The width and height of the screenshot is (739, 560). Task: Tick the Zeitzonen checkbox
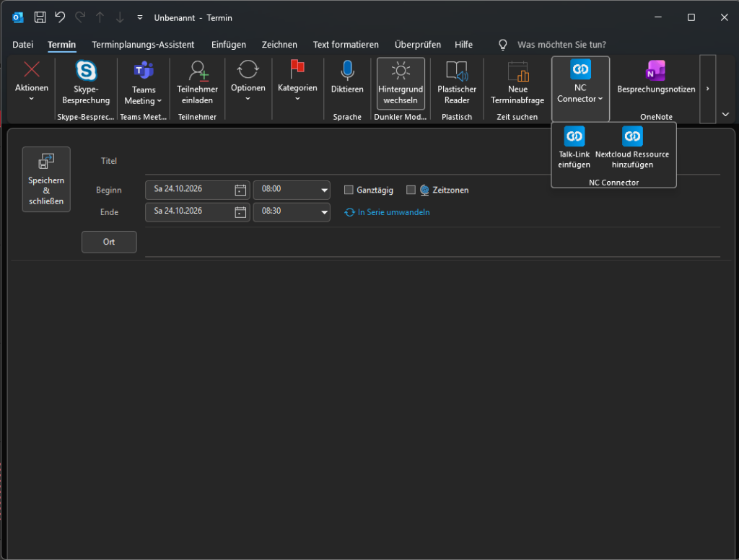click(x=411, y=190)
